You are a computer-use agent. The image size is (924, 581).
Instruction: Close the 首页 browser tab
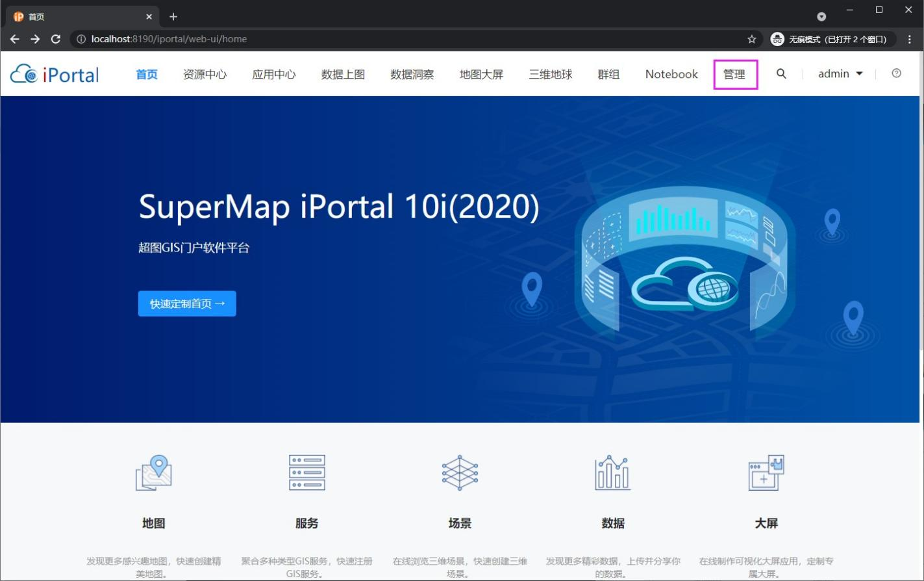[x=149, y=17]
